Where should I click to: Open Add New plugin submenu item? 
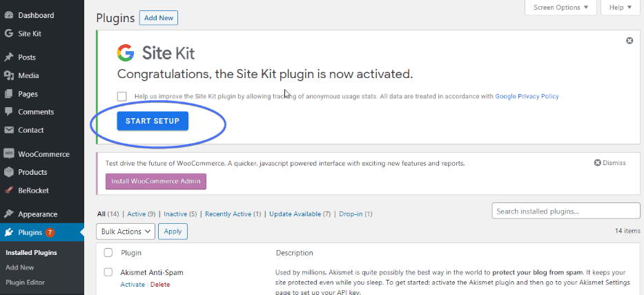tap(20, 267)
